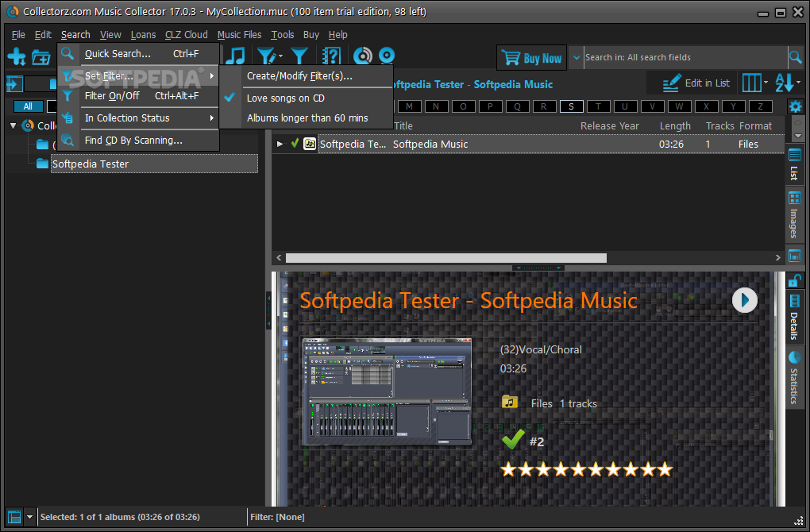
Task: Toggle Edit in List mode
Action: pyautogui.click(x=696, y=83)
